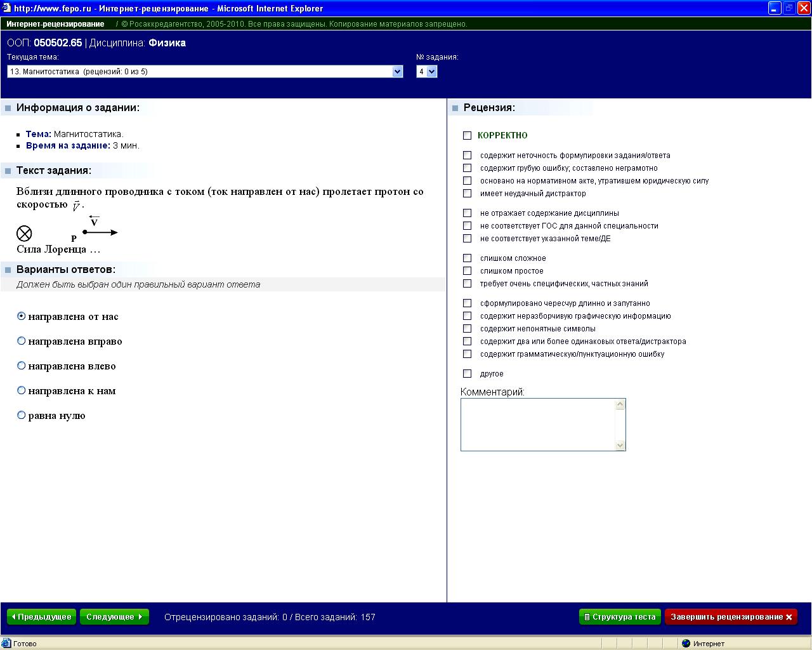Click the Интернет-рецензирование header label
The image size is (812, 650).
55,24
